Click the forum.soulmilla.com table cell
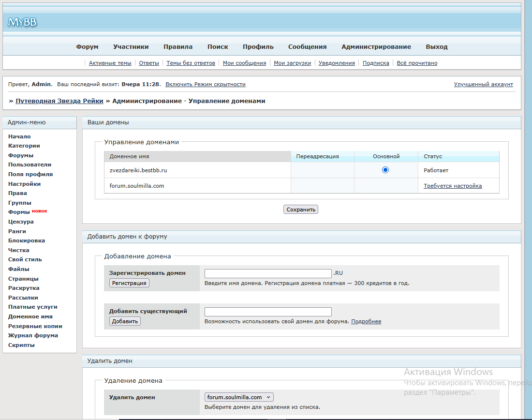Image resolution: width=532 pixels, height=420 pixels. pyautogui.click(x=197, y=186)
